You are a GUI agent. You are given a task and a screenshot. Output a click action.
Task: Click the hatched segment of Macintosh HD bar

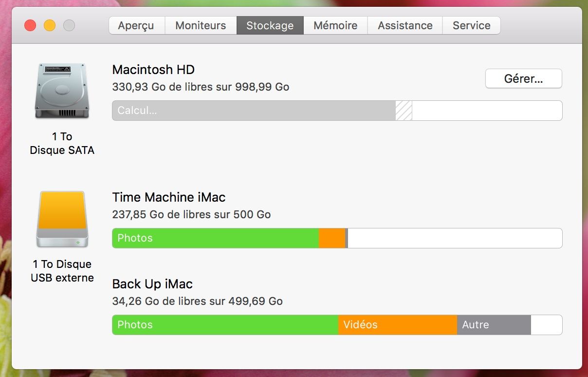(x=404, y=111)
